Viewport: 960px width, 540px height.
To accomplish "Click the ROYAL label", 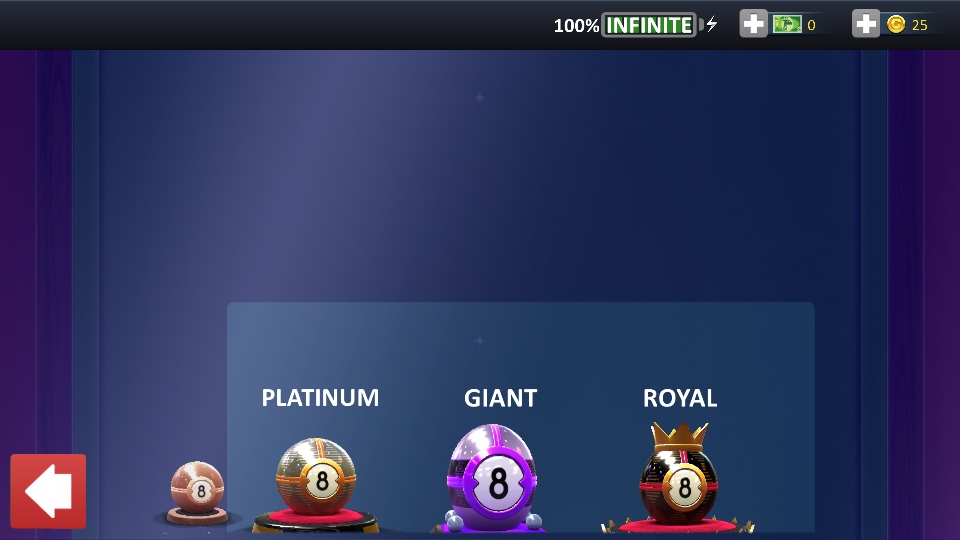I will pos(680,398).
